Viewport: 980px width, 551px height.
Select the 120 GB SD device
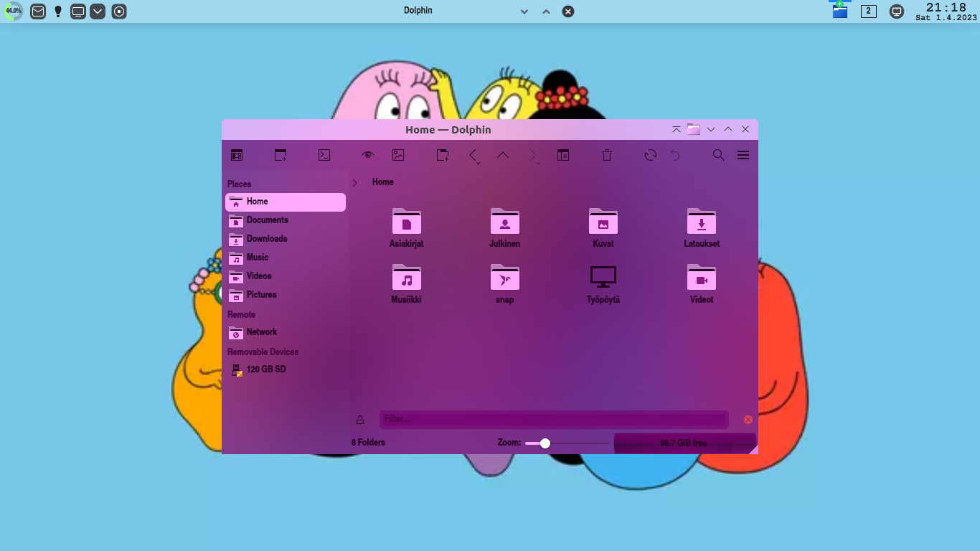tap(286, 369)
